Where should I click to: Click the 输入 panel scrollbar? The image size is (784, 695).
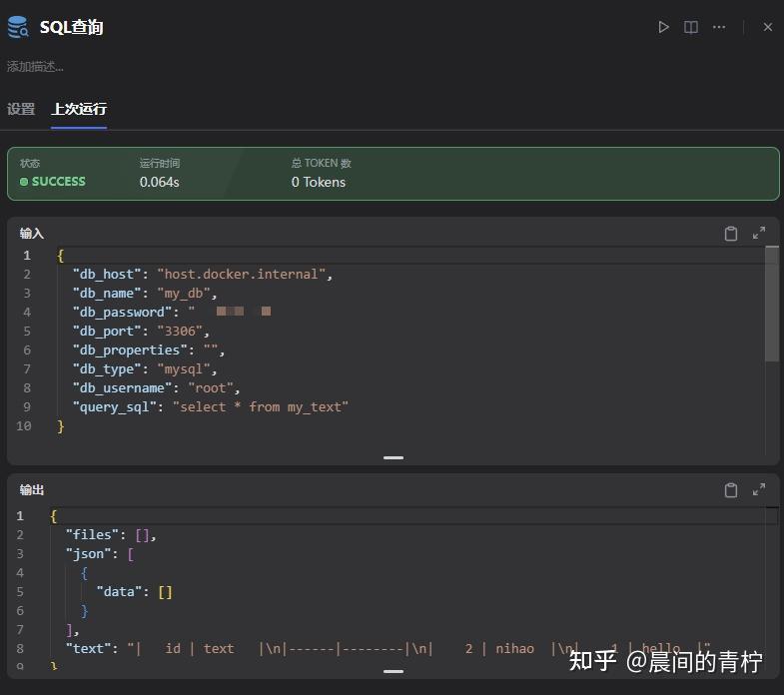tap(771, 304)
